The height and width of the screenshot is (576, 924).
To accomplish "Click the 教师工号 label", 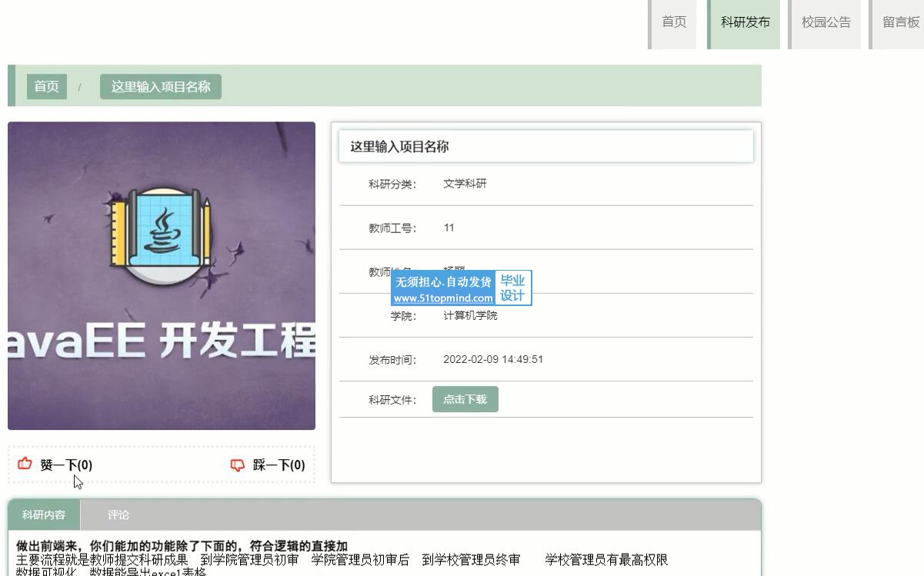I will [392, 228].
